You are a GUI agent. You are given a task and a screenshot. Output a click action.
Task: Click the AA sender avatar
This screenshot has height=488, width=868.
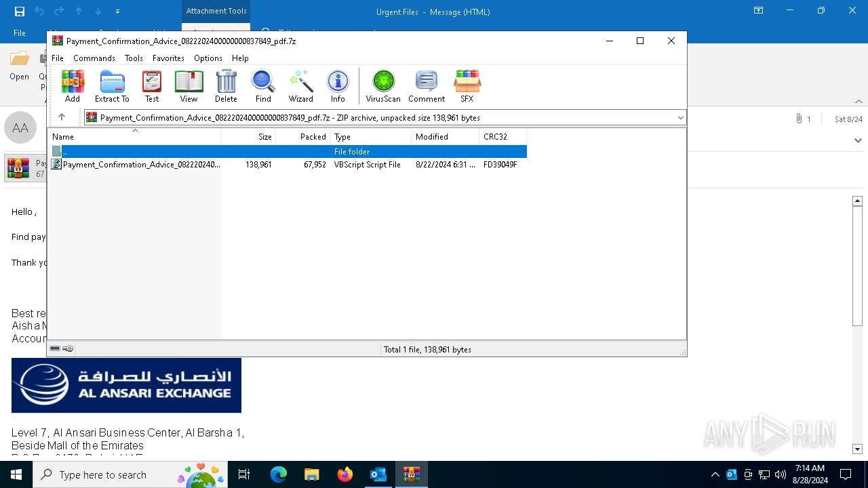(x=20, y=128)
